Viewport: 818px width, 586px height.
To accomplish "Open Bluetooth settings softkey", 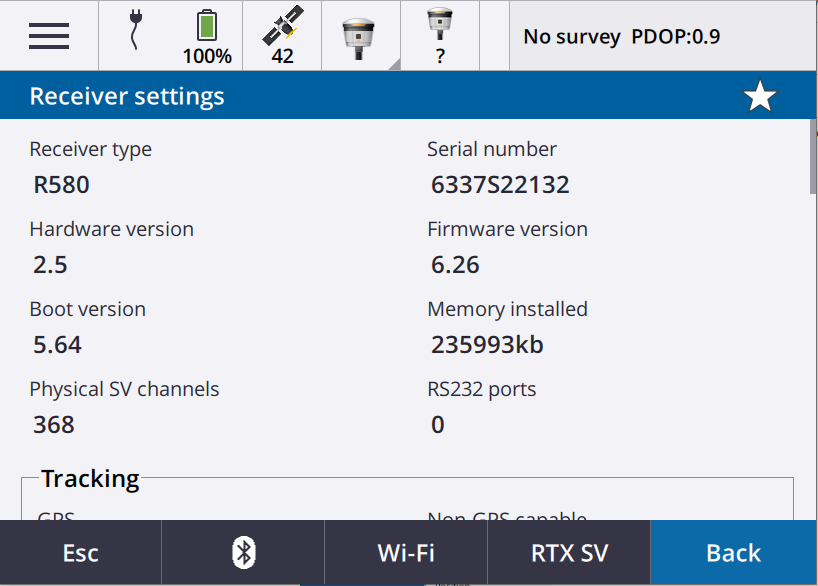I will [x=243, y=553].
